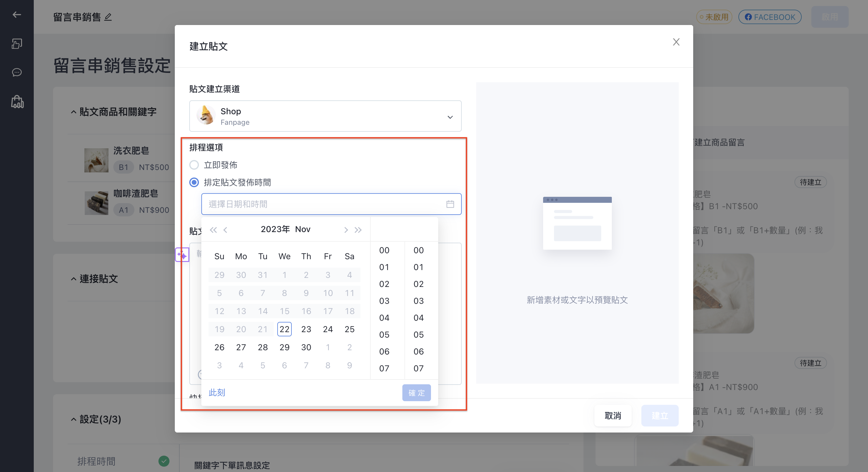Viewport: 868px width, 472px height.
Task: Click the 取消 button
Action: point(613,415)
